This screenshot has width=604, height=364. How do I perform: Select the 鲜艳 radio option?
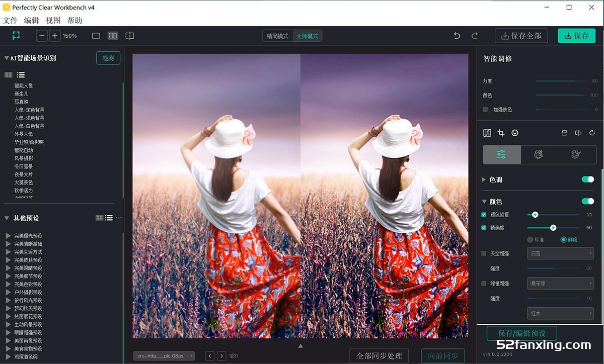pos(563,240)
